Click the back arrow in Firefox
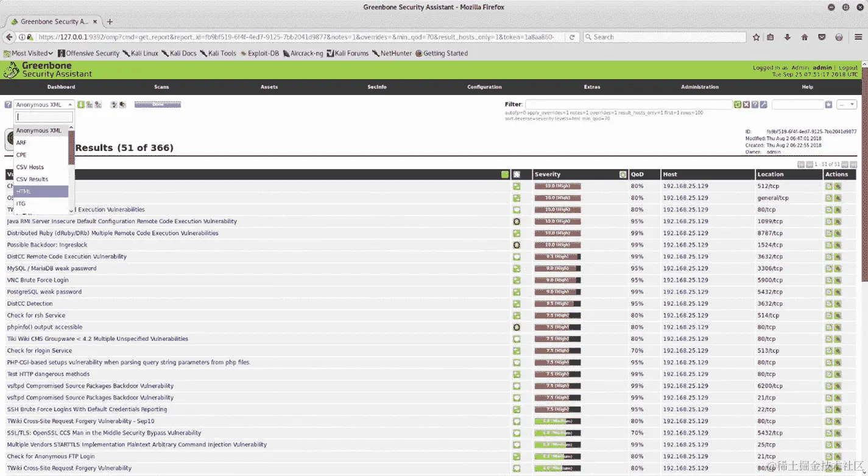Screen dimensions: 868x476 [10, 37]
